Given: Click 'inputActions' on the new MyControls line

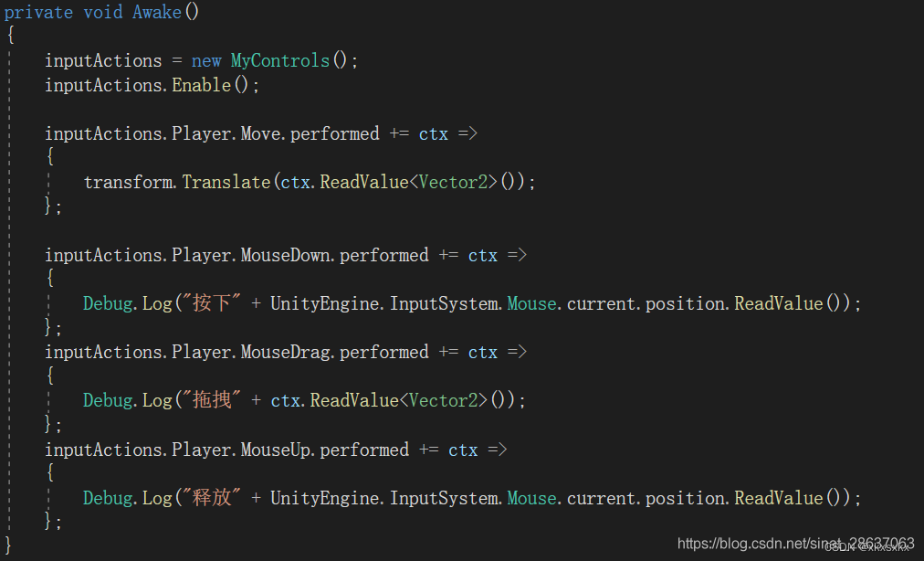Looking at the screenshot, I should pos(103,61).
